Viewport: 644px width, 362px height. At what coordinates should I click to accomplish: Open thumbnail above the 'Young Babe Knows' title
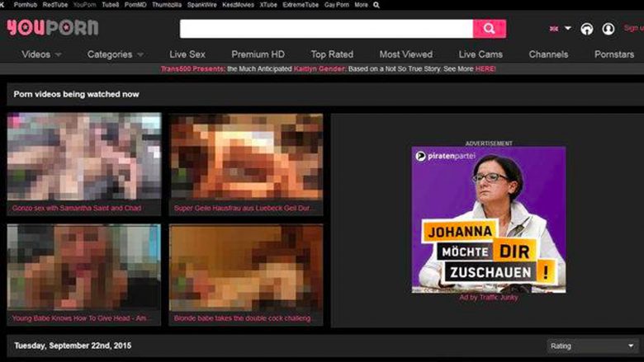coord(83,267)
